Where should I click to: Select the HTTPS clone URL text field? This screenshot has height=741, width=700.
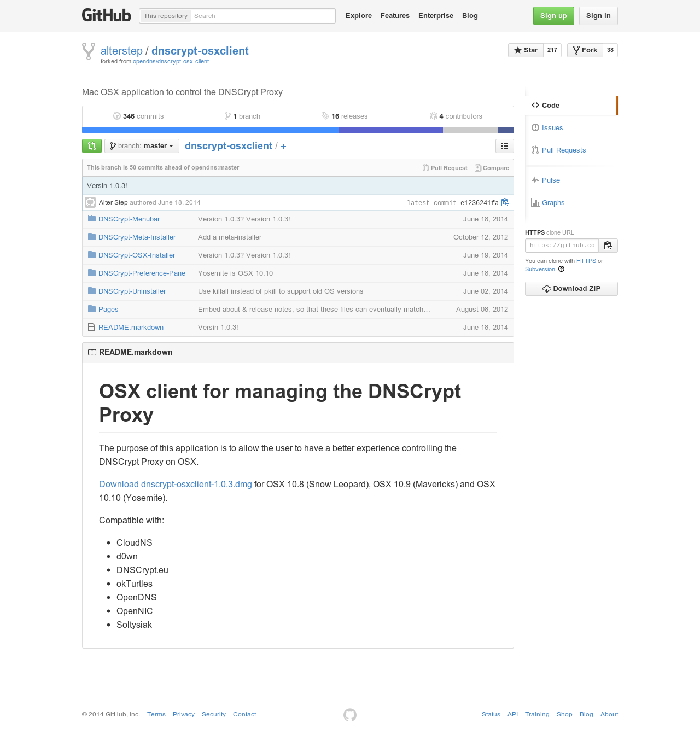[562, 246]
